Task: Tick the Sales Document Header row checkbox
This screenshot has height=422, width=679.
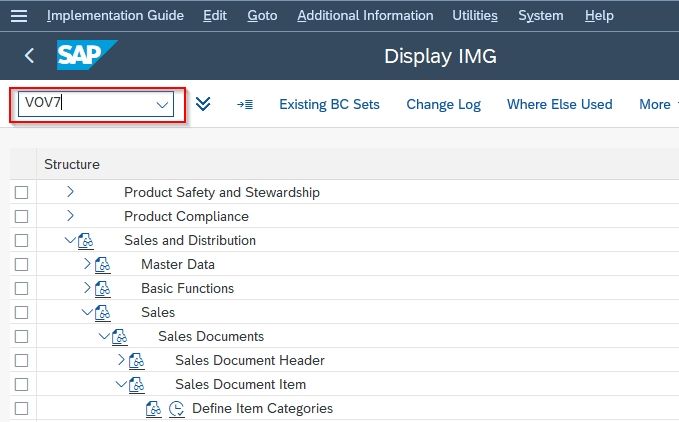Action: [x=21, y=361]
